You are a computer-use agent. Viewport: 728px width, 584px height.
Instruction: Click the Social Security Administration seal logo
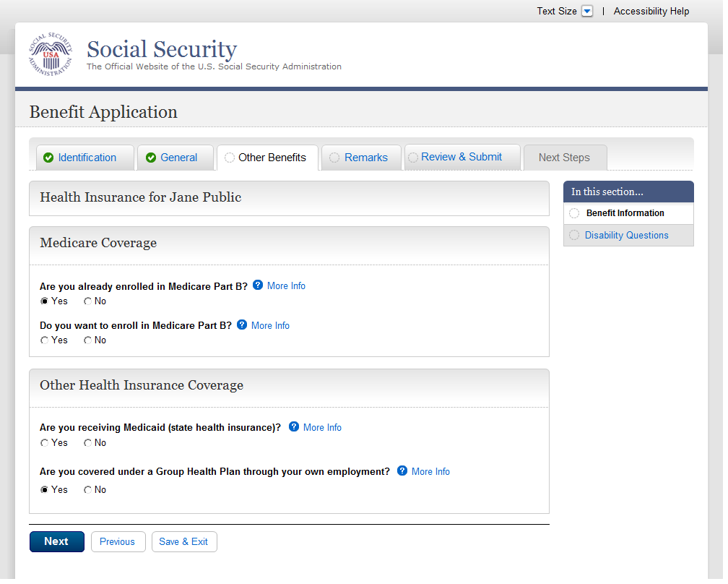coord(51,55)
